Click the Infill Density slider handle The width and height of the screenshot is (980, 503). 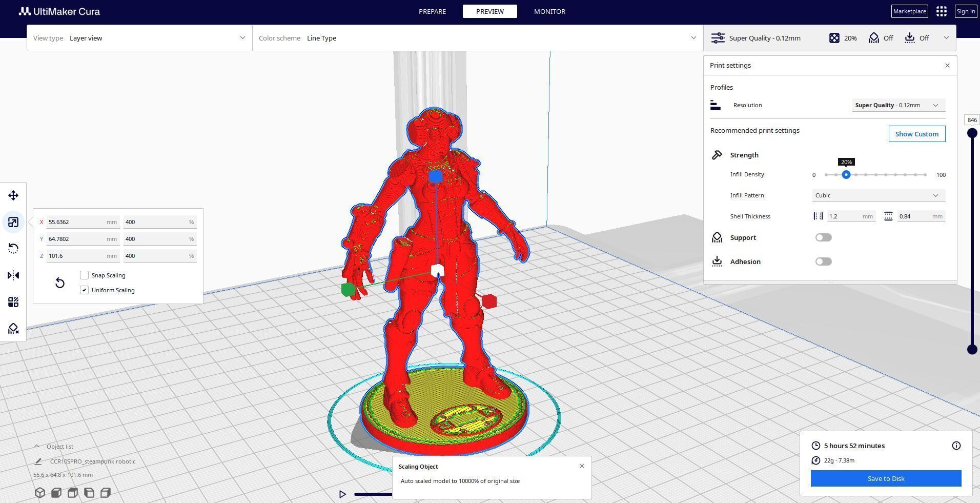(846, 175)
